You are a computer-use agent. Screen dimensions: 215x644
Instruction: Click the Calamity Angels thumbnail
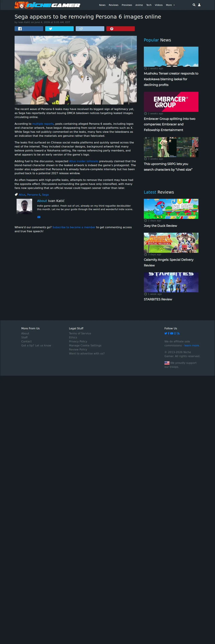click(171, 243)
